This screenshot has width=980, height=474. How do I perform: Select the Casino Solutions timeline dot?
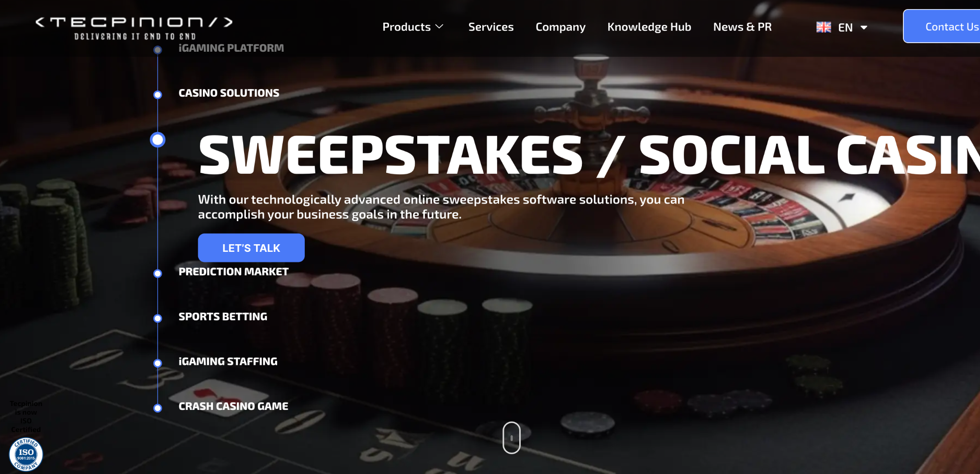157,95
